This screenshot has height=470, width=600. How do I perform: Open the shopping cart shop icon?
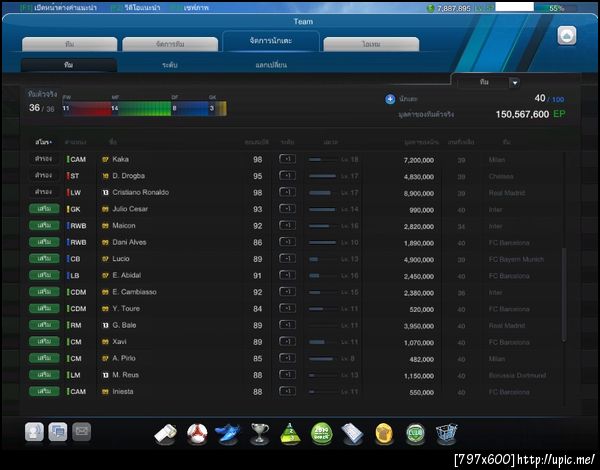pyautogui.click(x=446, y=434)
